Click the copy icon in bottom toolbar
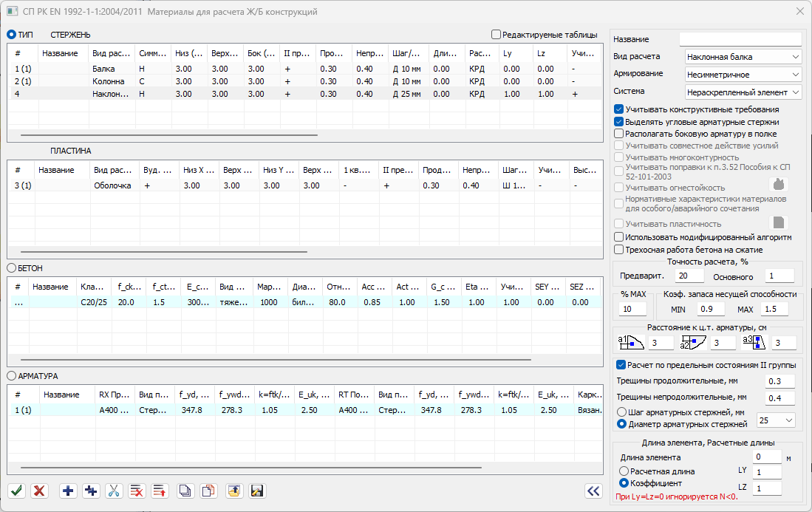The image size is (812, 512). click(185, 491)
